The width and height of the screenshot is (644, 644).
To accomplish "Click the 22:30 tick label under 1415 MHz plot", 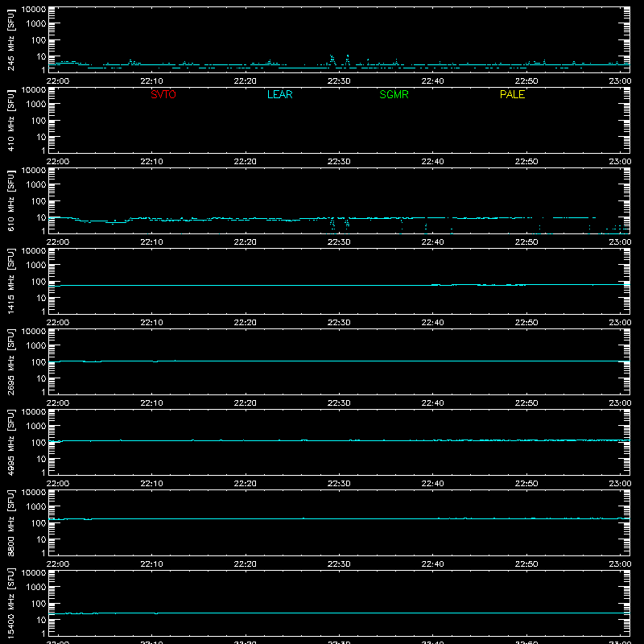I will 339,323.
